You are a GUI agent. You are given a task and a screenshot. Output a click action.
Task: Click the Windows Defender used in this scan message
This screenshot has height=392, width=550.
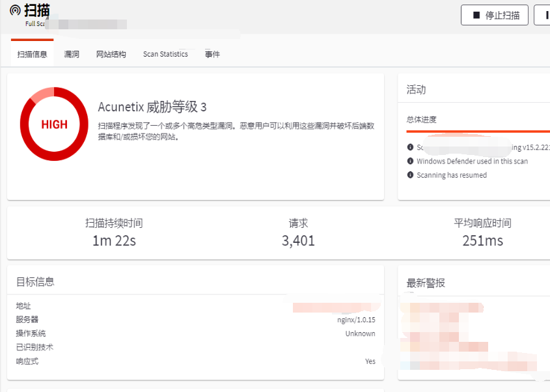[x=472, y=161]
